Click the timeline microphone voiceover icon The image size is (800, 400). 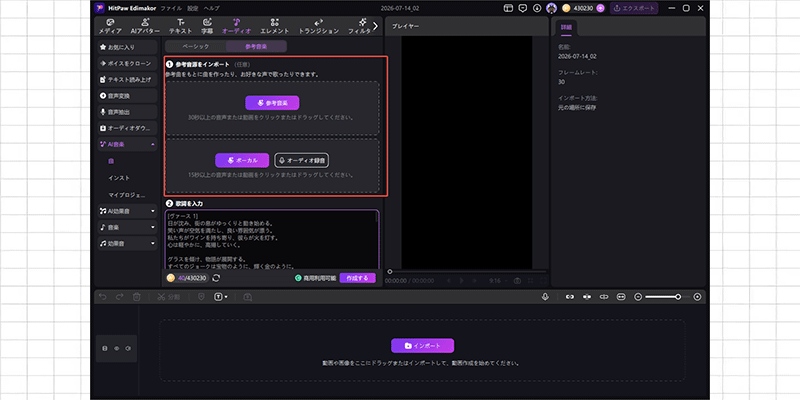click(545, 296)
